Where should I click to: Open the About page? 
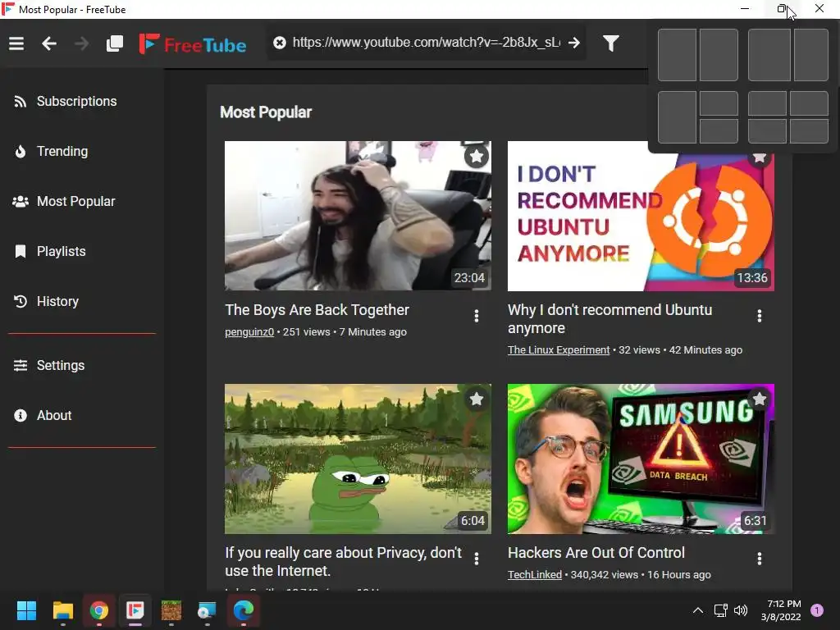click(x=82, y=415)
